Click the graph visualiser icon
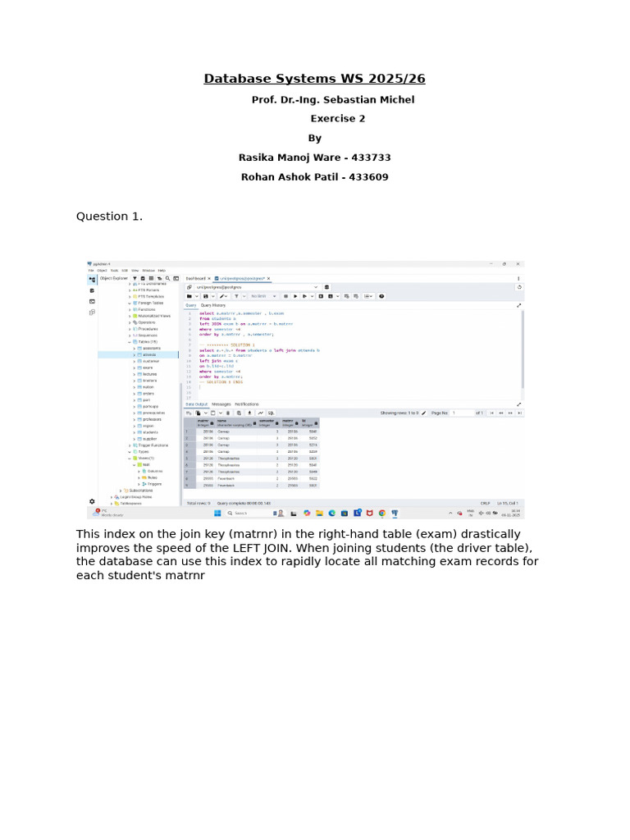The height and width of the screenshot is (840, 630). click(260, 413)
